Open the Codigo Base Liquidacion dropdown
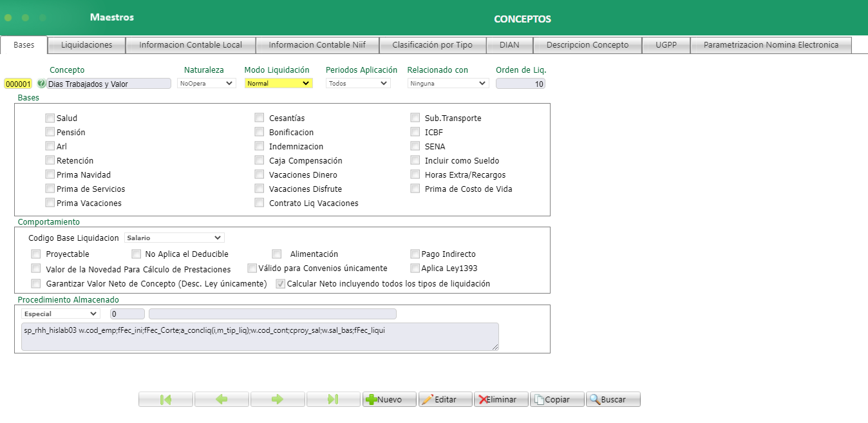This screenshot has width=868, height=423. tap(175, 238)
